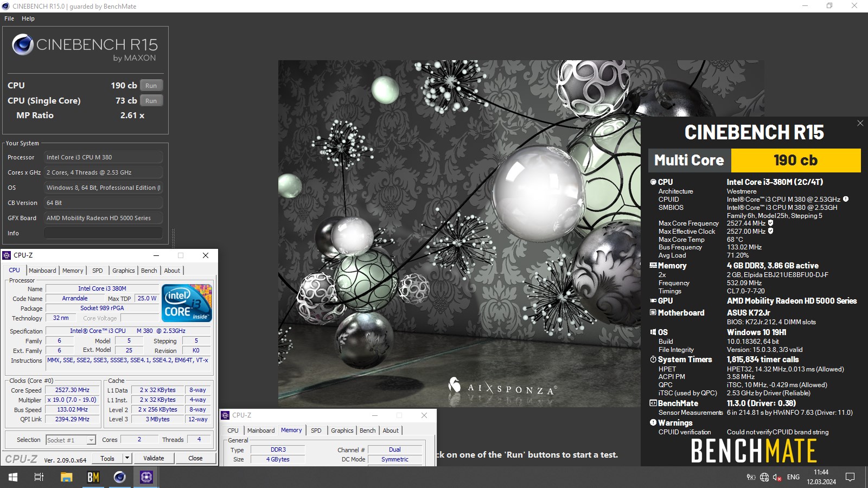Viewport: 868px width, 488px height.
Task: Click the MP Ratio value 2.61 x
Action: pyautogui.click(x=132, y=115)
